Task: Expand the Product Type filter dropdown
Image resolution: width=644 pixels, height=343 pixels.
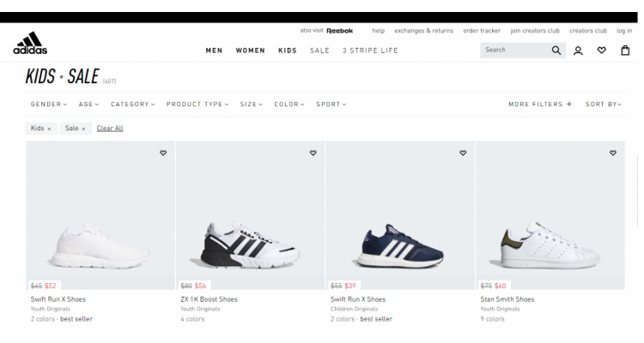Action: [197, 105]
